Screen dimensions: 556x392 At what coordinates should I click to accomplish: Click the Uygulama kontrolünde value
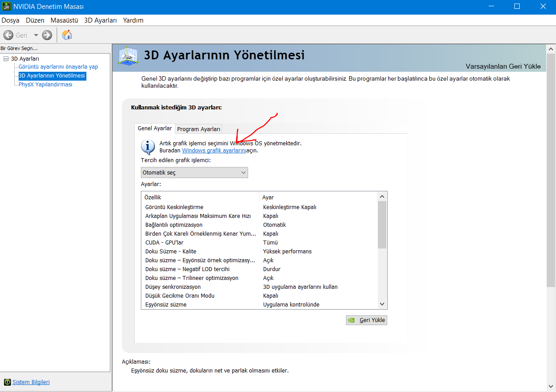point(291,304)
